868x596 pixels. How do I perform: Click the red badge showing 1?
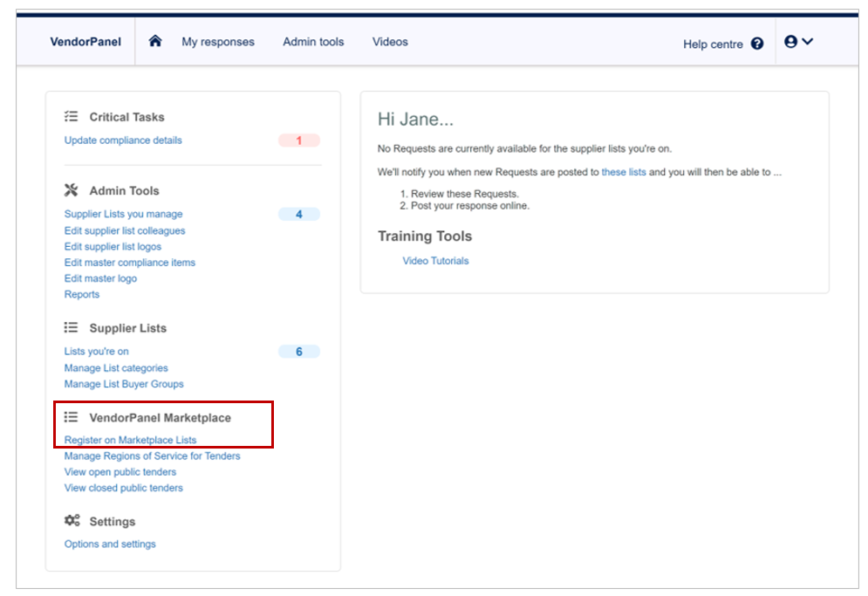(299, 140)
